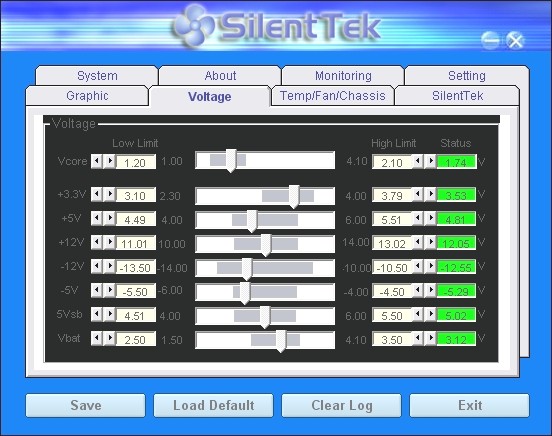Open the SilentTek tab
Viewport: 552px width, 436px height.
[x=457, y=95]
